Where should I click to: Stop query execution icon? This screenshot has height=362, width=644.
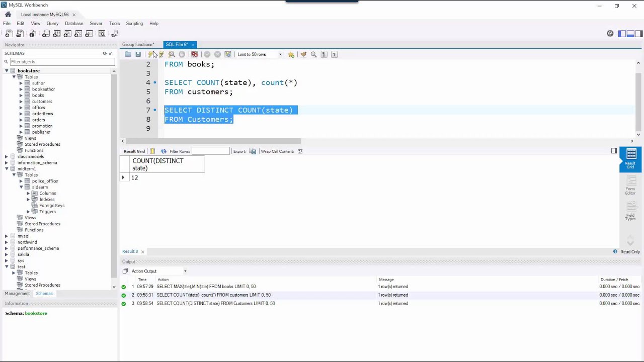point(182,54)
